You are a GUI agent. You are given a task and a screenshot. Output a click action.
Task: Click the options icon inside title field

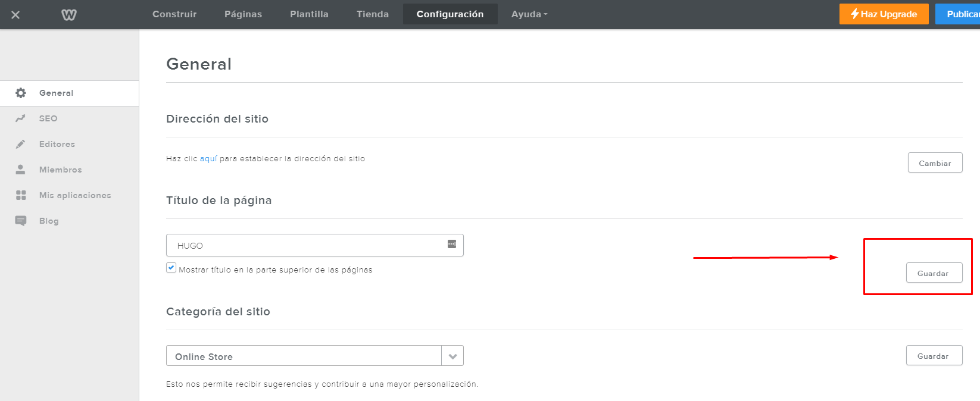tap(452, 244)
